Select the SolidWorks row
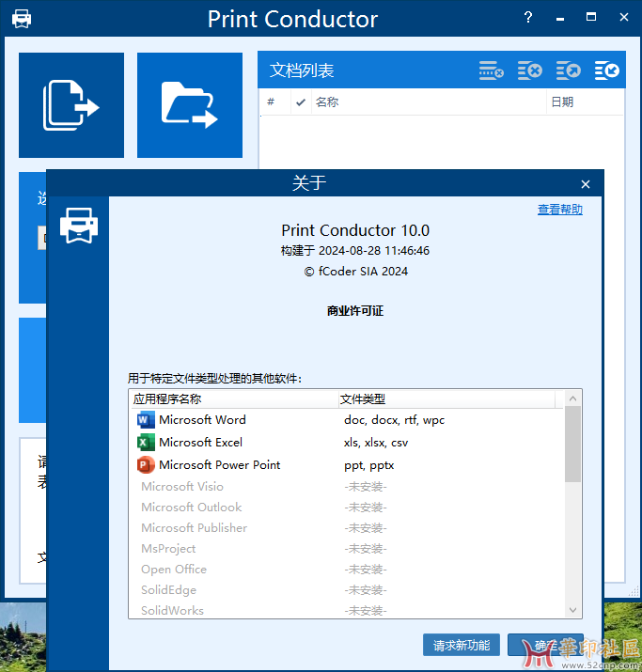The height and width of the screenshot is (672, 642). tap(346, 610)
